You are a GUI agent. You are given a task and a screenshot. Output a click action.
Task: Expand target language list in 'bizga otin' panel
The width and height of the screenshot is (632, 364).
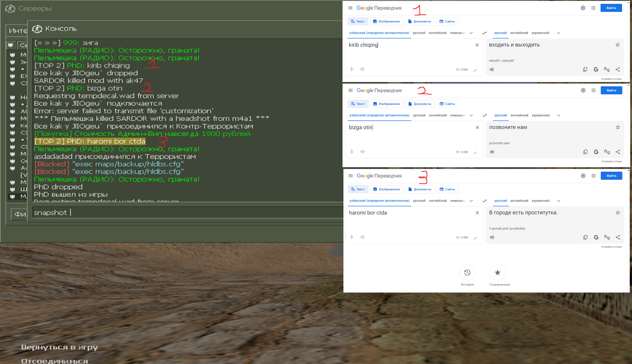coord(559,115)
